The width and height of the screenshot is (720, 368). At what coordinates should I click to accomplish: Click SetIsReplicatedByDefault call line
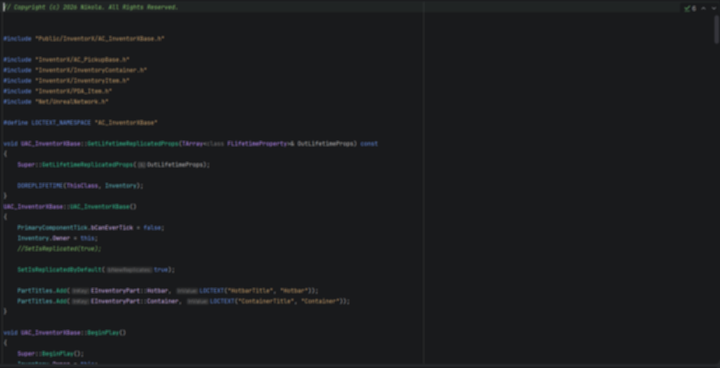pos(96,270)
